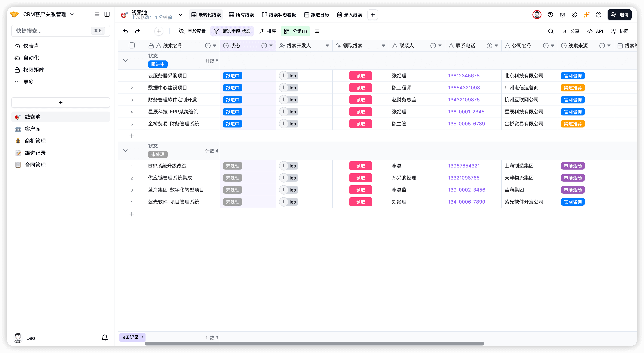Open the puzzle-piece extensions icon
Viewport: 644px width, 353px height.
point(574,15)
